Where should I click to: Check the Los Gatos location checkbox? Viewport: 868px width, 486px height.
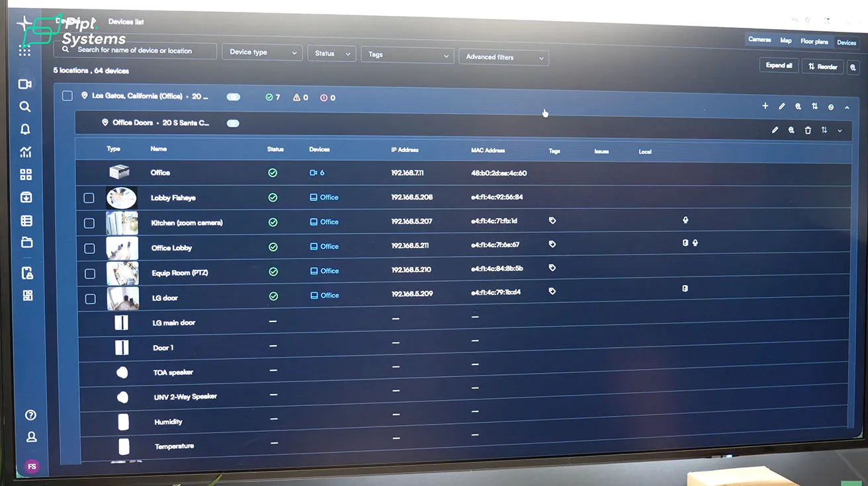67,96
